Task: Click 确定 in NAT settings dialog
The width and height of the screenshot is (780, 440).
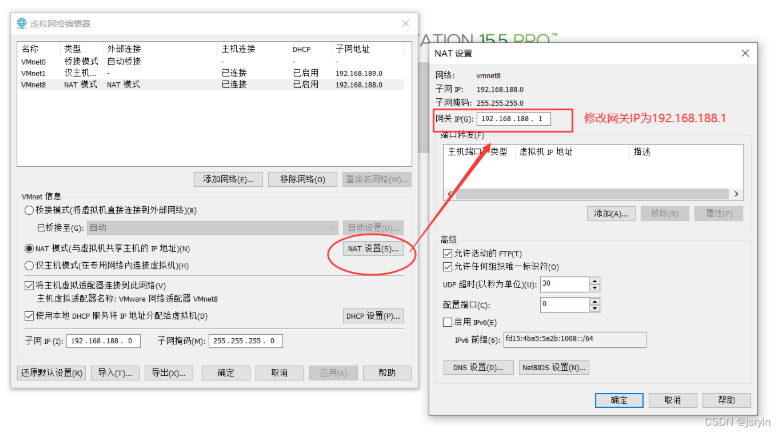Action: point(619,400)
